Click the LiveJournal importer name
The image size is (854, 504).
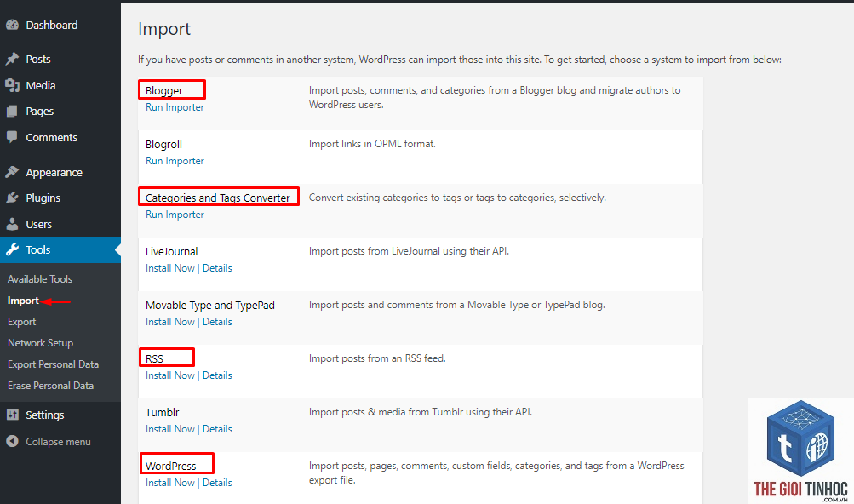[x=171, y=252]
